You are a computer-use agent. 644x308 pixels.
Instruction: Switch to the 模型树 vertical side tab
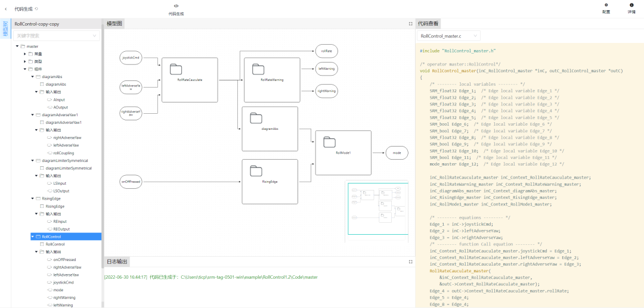(x=5, y=29)
